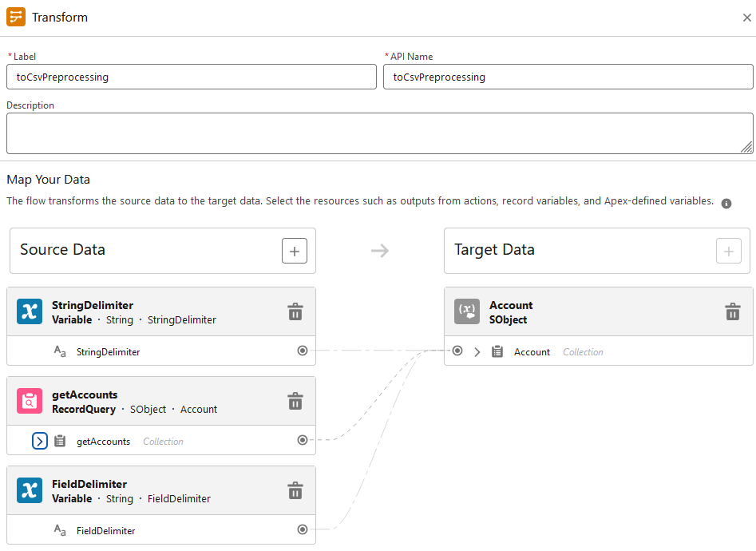Click the orange Transform element icon
Viewport: 756px width, 551px height.
coord(16,17)
